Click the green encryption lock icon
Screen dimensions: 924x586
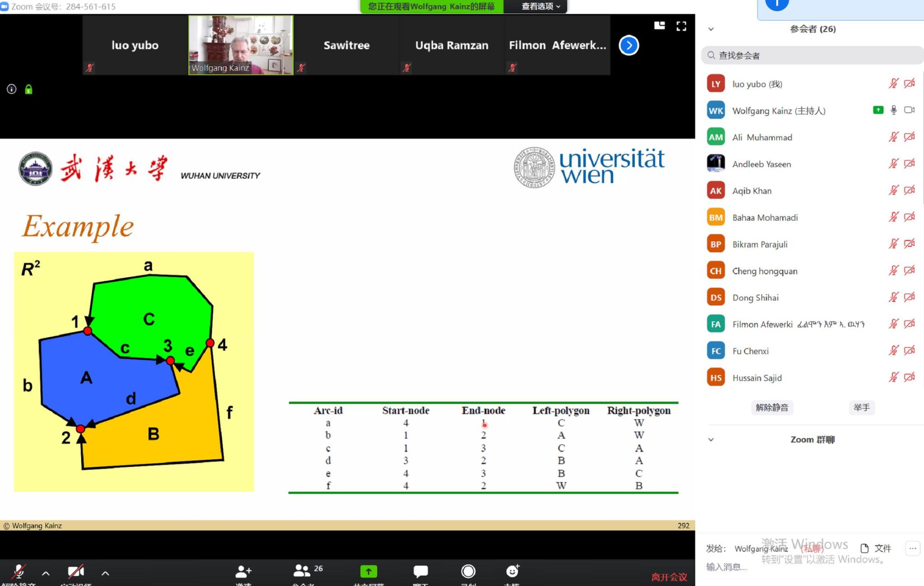point(28,89)
